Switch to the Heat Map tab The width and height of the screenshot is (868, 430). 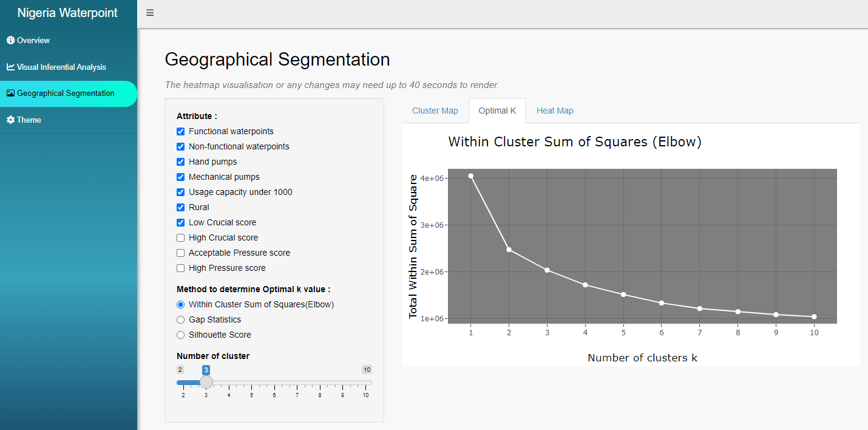[554, 111]
